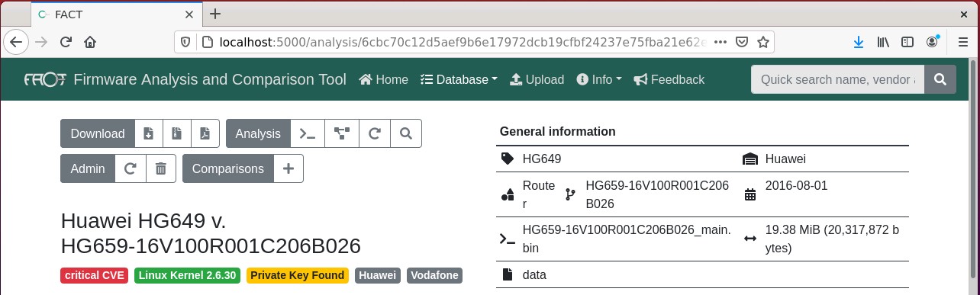Image resolution: width=980 pixels, height=295 pixels.
Task: Go to the Home page
Action: point(383,79)
